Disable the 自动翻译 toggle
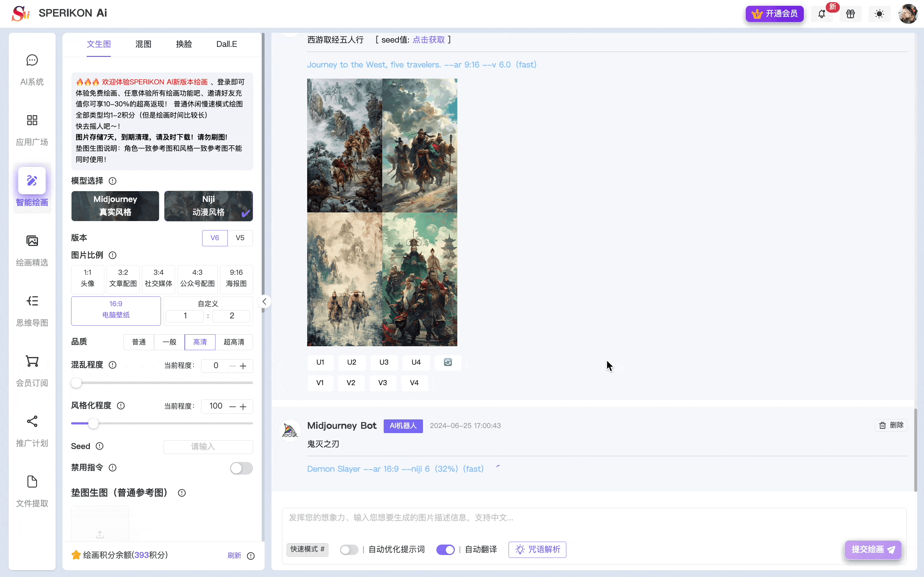This screenshot has height=577, width=924. click(x=445, y=550)
